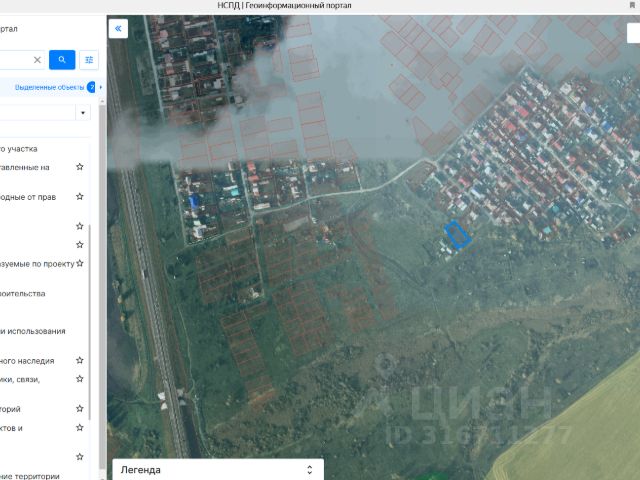Open 'Выделенные объекты' selected objects link
The image size is (640, 480).
tap(49, 87)
